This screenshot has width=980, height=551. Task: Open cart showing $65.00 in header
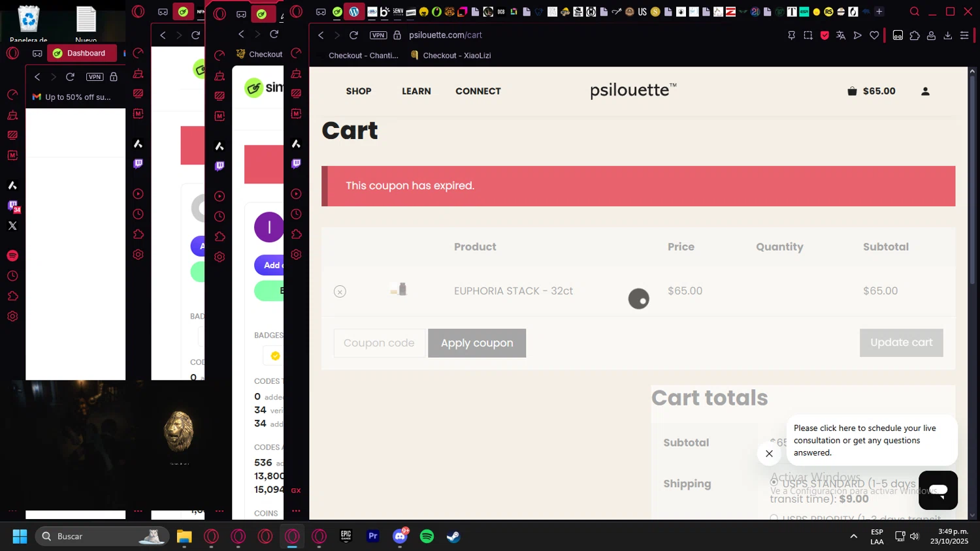pyautogui.click(x=872, y=91)
